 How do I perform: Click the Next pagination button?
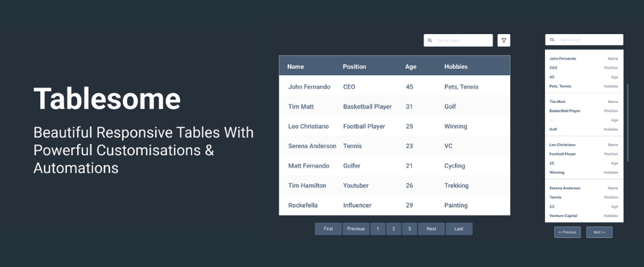431,229
